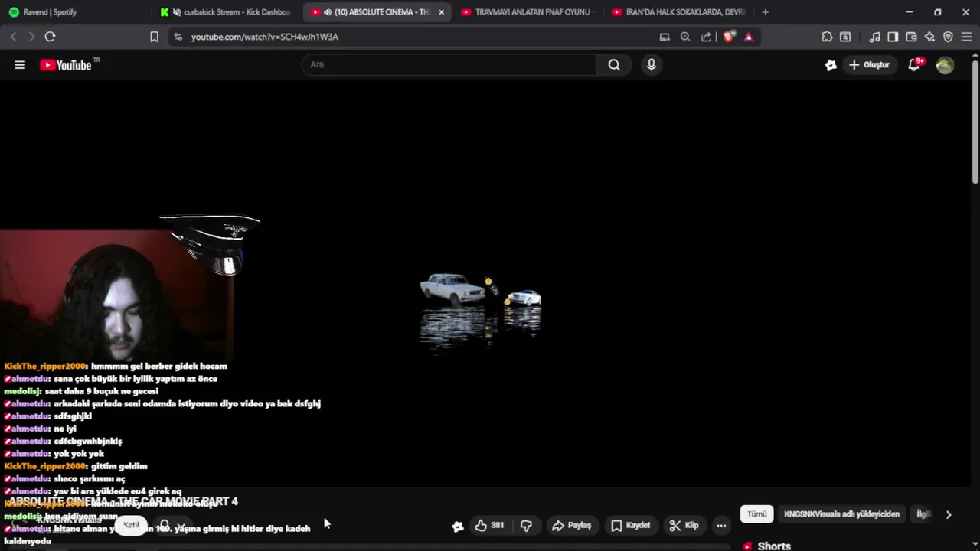Bookmark this page from the address bar
980x551 pixels.
point(154,37)
